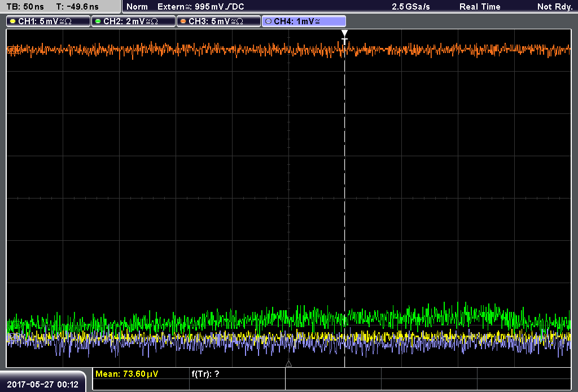Click the orange CH3 indicator dot
The width and height of the screenshot is (578, 392).
(x=183, y=21)
